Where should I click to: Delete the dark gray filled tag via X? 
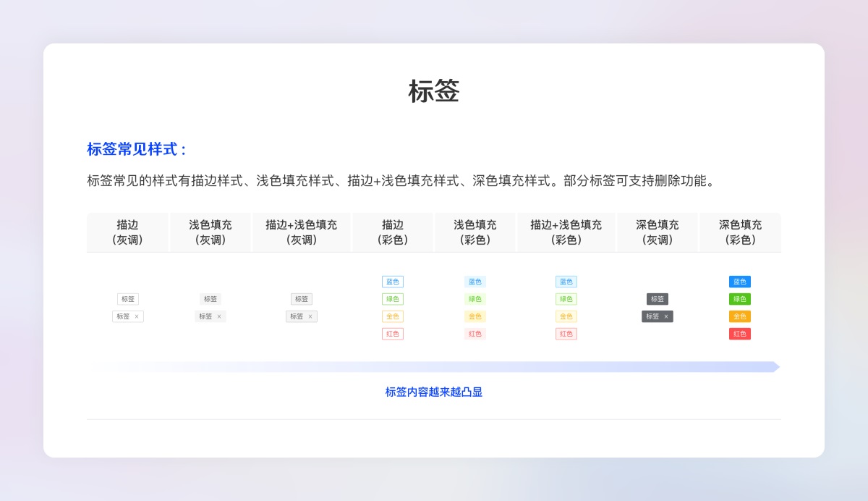[666, 316]
